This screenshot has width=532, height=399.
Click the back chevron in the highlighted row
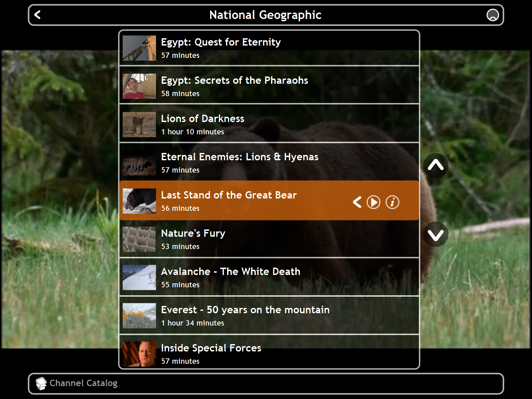coord(357,202)
